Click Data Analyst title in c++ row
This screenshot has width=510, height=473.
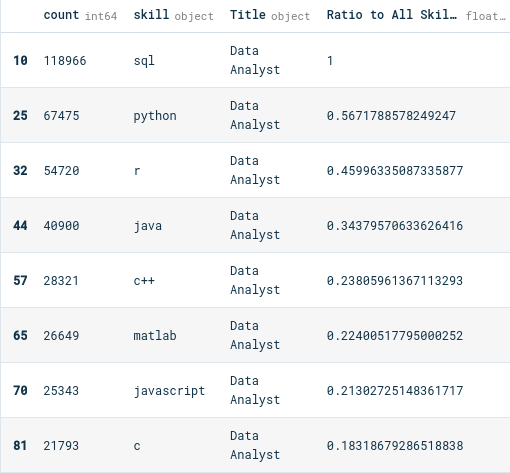click(255, 280)
